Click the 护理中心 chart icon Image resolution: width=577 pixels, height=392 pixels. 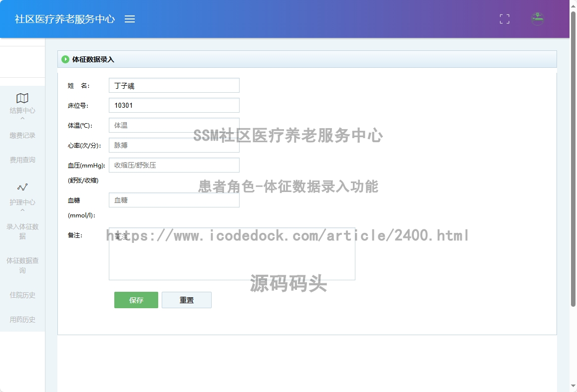coord(22,188)
